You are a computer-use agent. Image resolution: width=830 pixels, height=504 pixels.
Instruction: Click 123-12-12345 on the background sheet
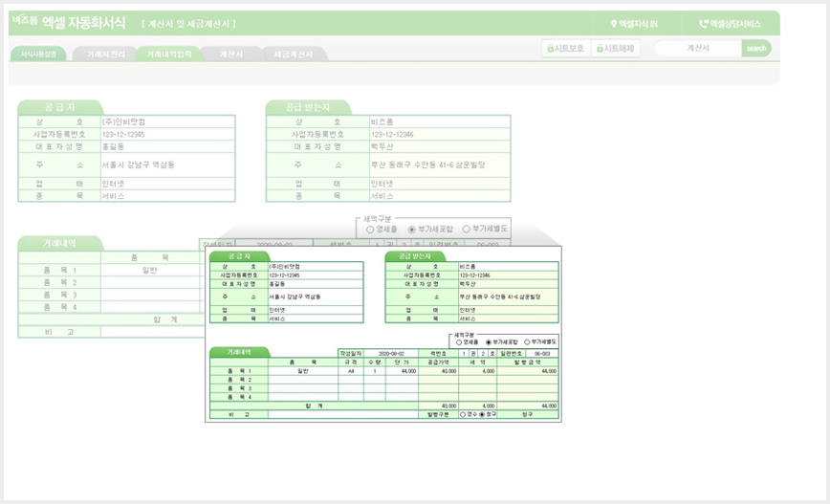point(167,134)
